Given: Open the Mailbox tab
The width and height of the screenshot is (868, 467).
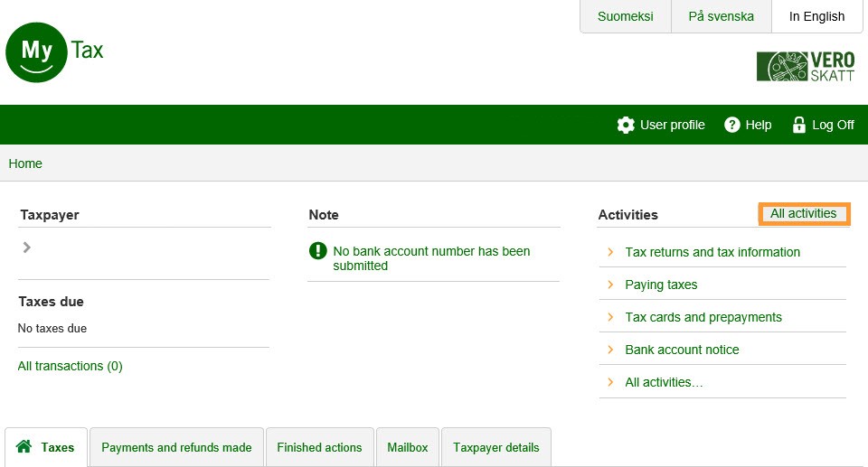Looking at the screenshot, I should tap(407, 447).
